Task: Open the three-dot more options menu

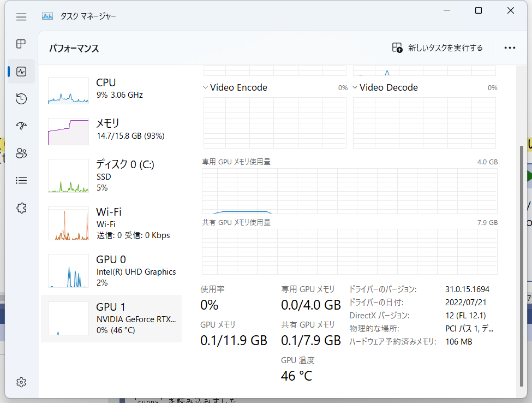Action: [x=510, y=48]
